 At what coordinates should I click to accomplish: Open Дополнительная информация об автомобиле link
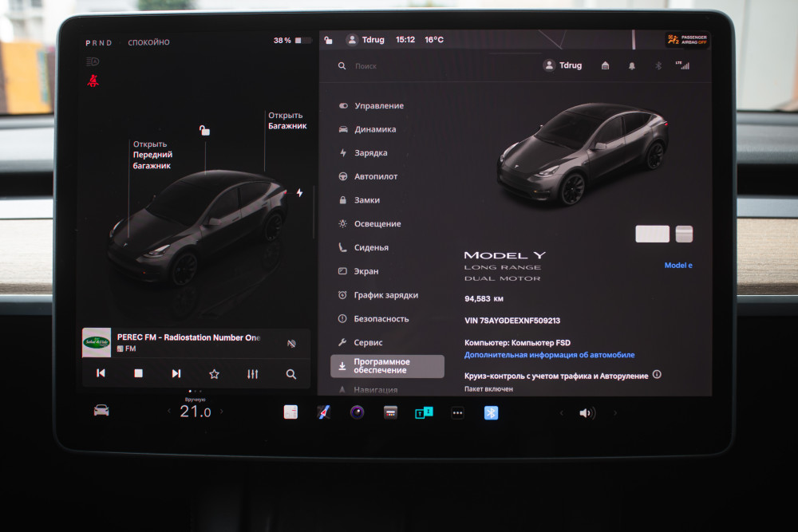549,355
